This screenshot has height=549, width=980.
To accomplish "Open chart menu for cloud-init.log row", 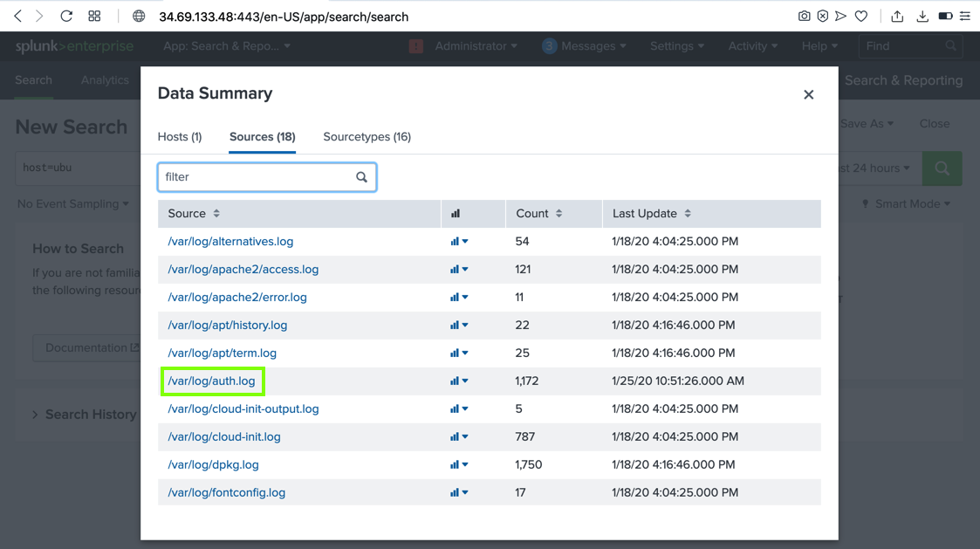I will [x=459, y=436].
